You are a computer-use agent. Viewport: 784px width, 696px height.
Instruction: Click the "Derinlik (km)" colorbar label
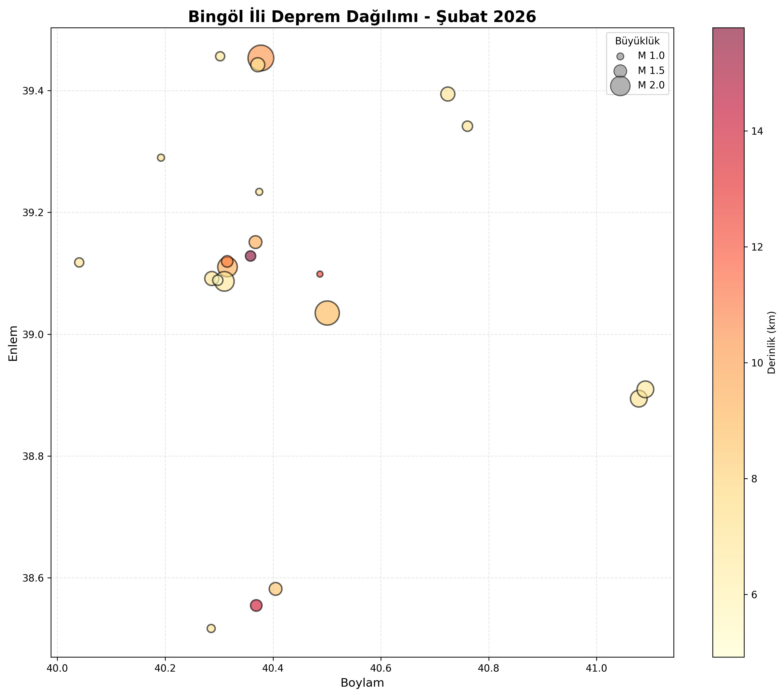click(772, 342)
